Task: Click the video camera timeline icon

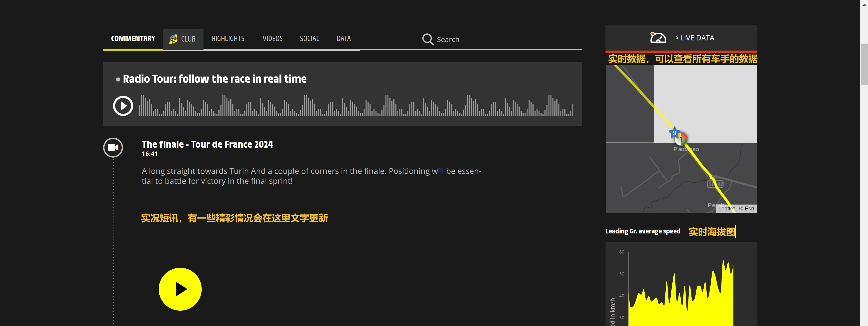Action: pos(113,147)
